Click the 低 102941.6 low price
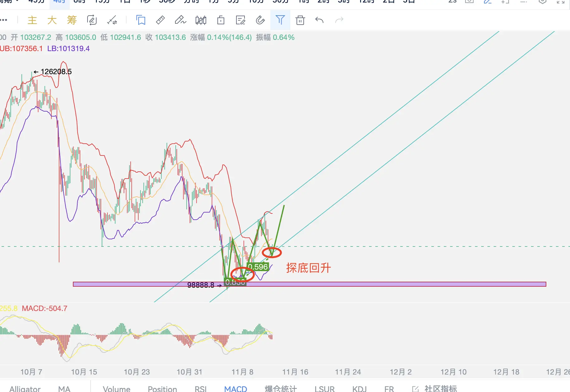570x392 pixels. point(121,37)
